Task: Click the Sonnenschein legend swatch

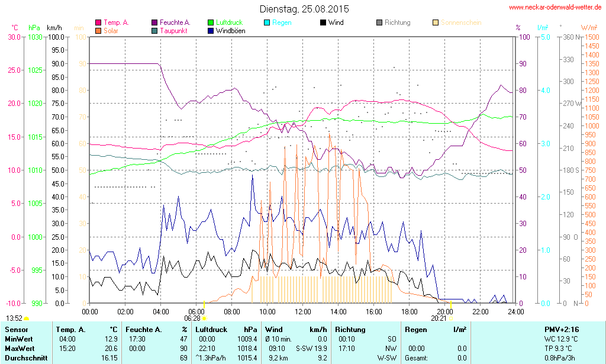Action: [x=436, y=22]
